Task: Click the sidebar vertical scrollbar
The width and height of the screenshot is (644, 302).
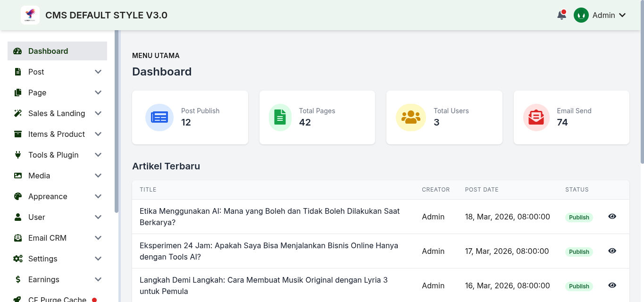Action: (x=117, y=122)
